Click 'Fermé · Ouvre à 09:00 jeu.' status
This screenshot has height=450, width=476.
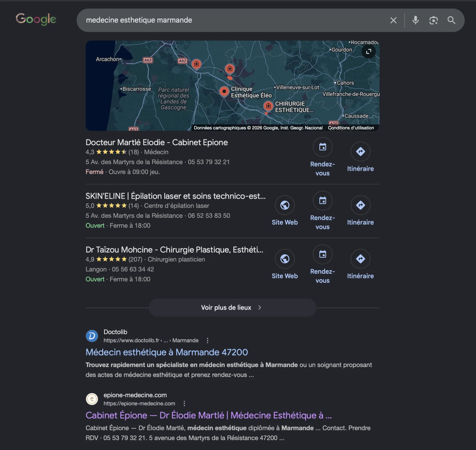pyautogui.click(x=123, y=172)
